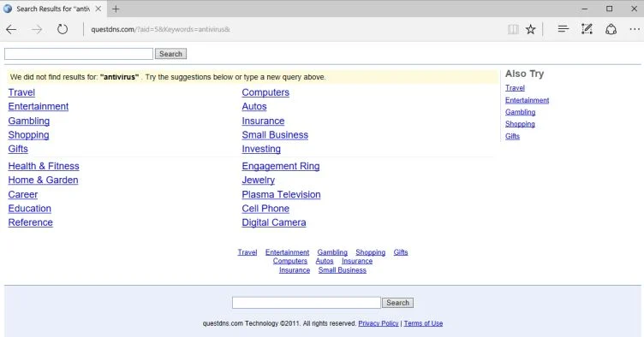Open the large Gambling link in main list

[x=29, y=121]
